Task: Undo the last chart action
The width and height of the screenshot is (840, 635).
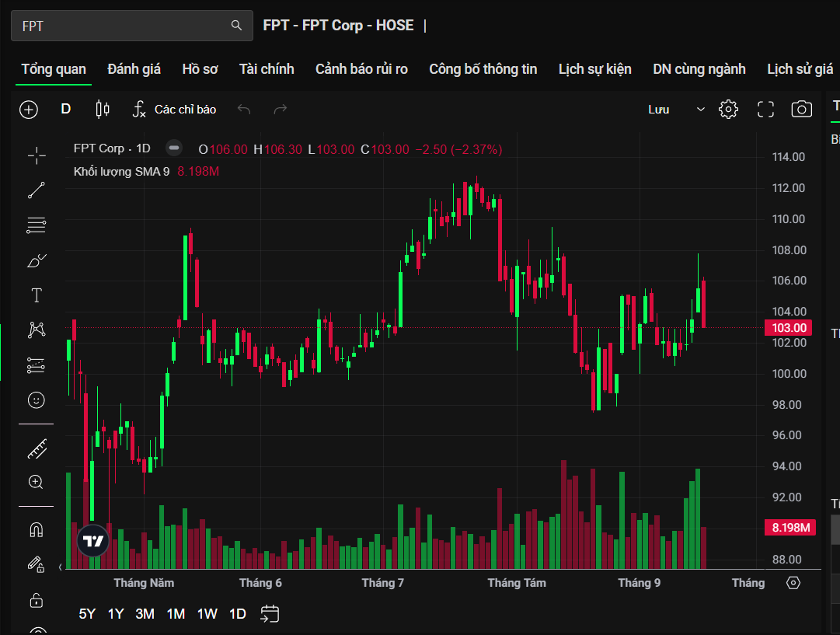Action: [x=244, y=110]
